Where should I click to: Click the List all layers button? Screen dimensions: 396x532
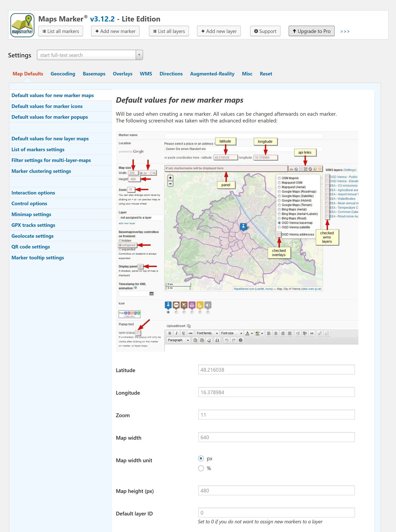[x=169, y=31]
